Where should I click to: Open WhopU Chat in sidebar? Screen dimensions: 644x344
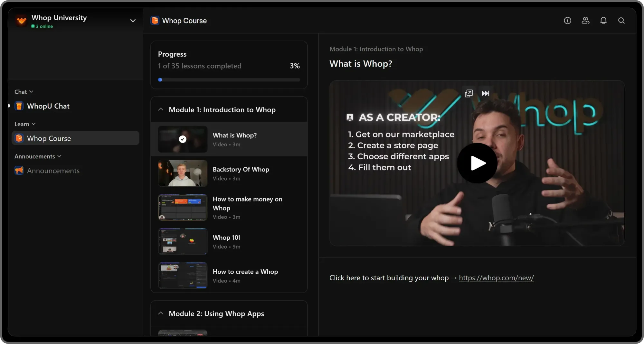(x=48, y=106)
